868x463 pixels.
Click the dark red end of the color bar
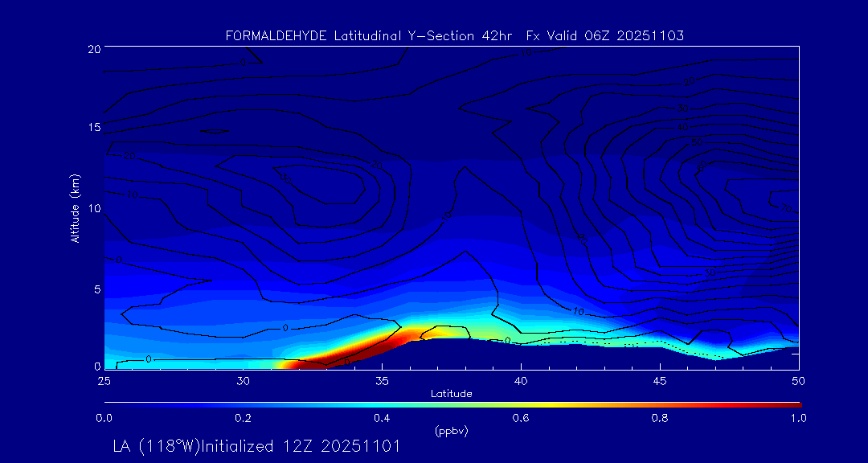click(789, 405)
